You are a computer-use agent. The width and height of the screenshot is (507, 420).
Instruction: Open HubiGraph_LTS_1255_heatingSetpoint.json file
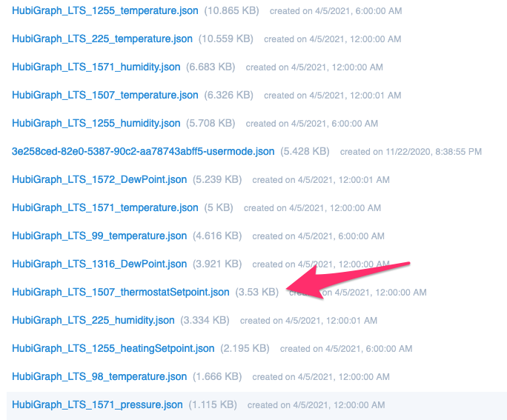(113, 348)
